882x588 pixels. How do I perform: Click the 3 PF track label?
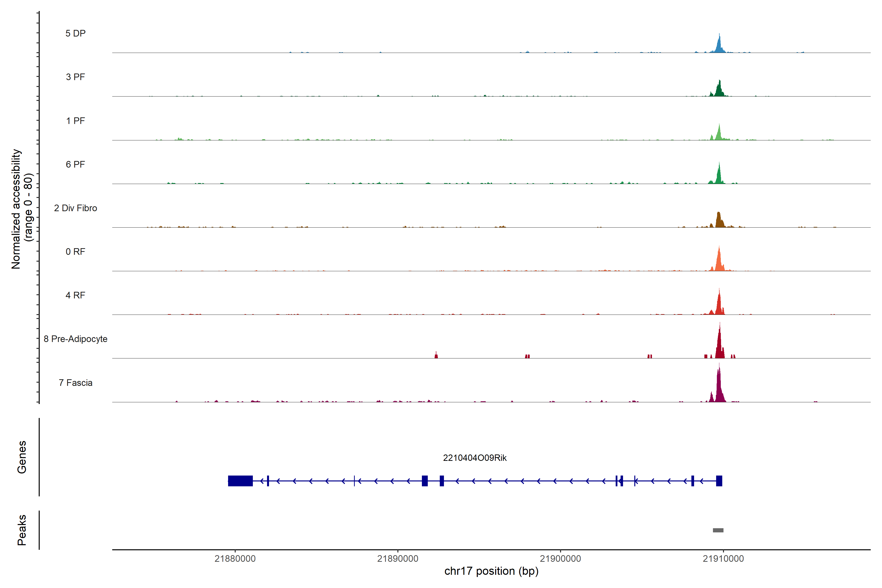[75, 77]
